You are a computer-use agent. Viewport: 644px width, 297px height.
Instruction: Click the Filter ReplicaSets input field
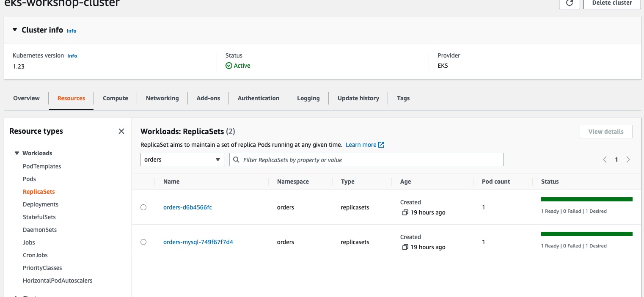pos(371,160)
